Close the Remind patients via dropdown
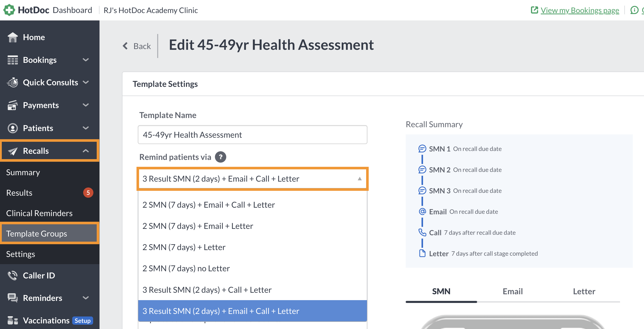This screenshot has height=329, width=644. (360, 179)
